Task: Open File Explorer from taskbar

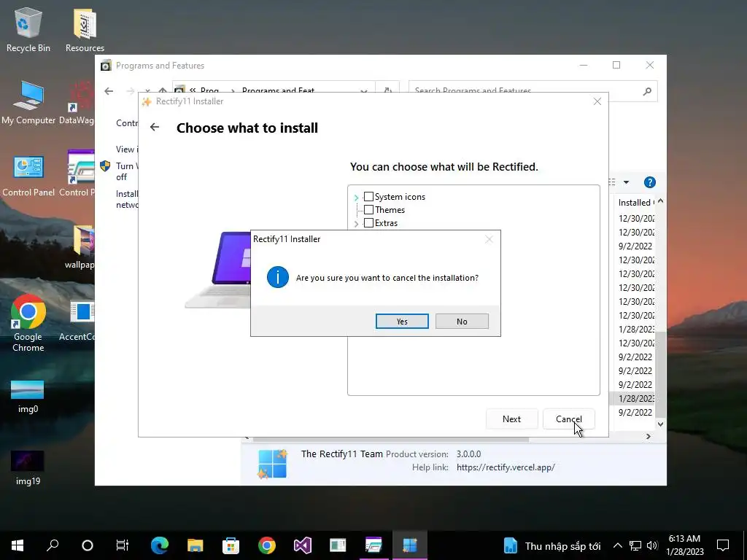Action: (x=195, y=545)
